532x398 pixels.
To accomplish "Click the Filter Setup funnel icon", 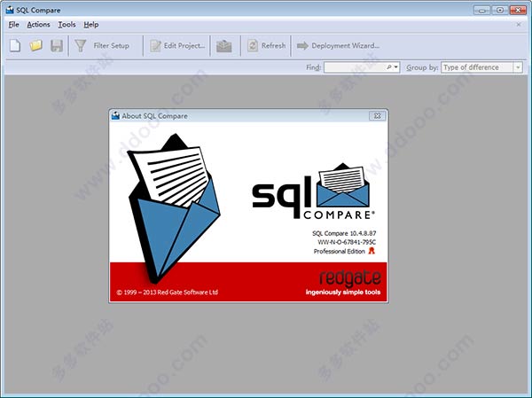I will (81, 45).
